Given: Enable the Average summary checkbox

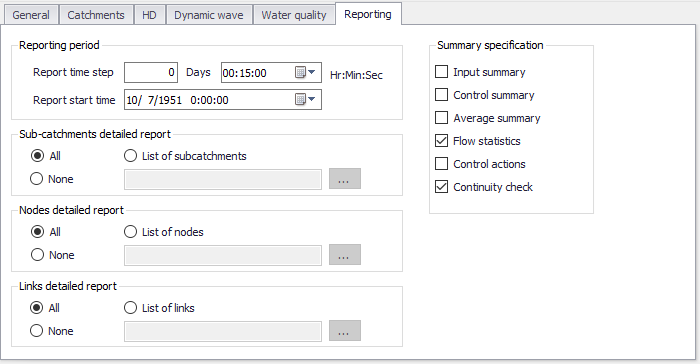Looking at the screenshot, I should (x=442, y=117).
